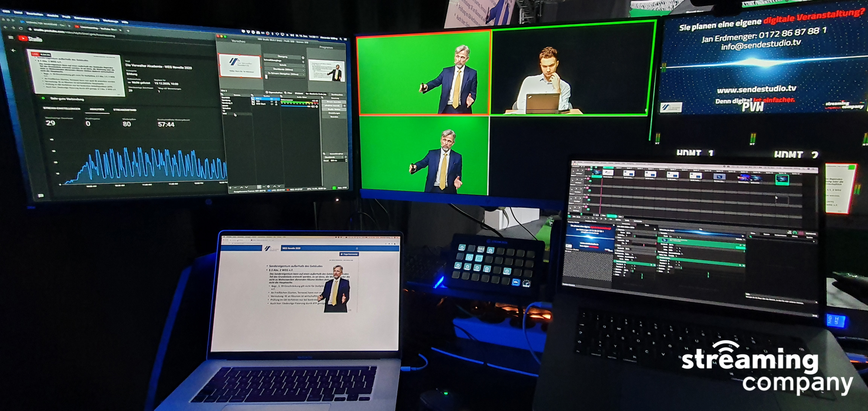The image size is (868, 411).
Task: Toggle visibility of the highlighted OBS source
Action: click(271, 99)
